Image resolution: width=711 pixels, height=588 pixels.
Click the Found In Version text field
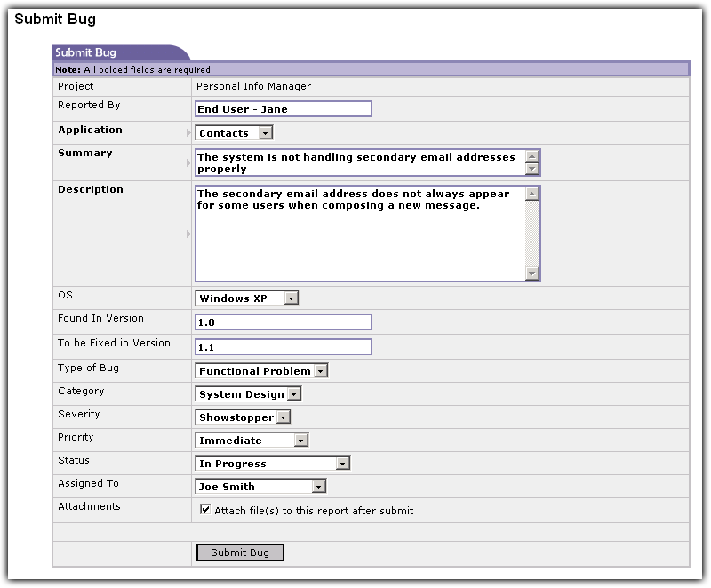click(x=283, y=322)
